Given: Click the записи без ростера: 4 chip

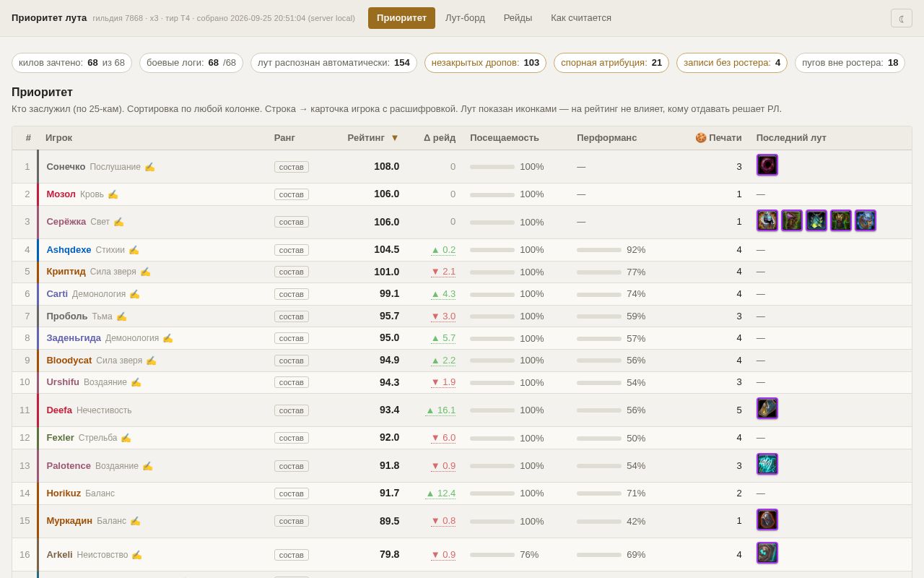Looking at the screenshot, I should 732,63.
